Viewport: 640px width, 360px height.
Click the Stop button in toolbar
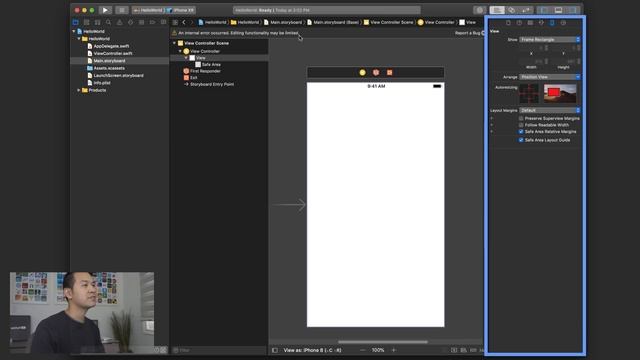(x=122, y=10)
